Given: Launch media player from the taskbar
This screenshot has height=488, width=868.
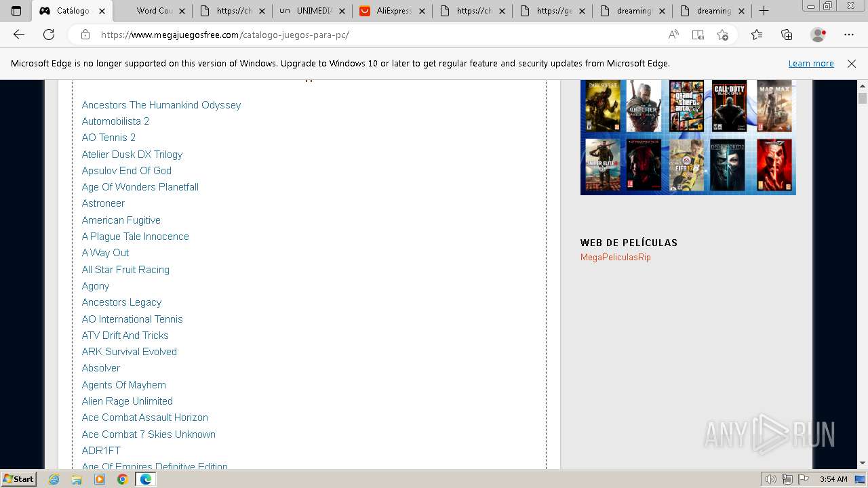Looking at the screenshot, I should click(100, 479).
